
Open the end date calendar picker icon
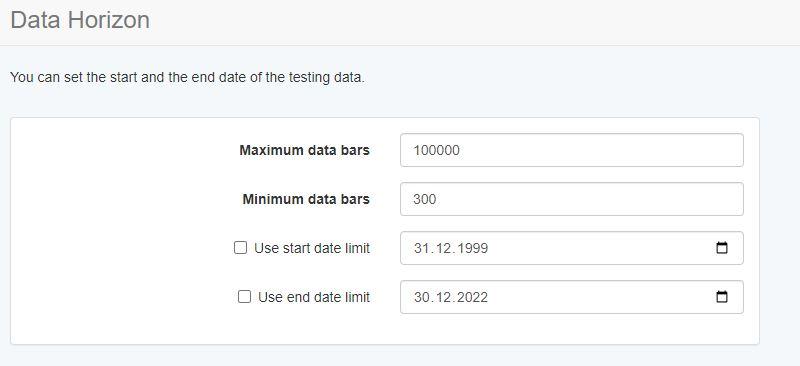[721, 297]
